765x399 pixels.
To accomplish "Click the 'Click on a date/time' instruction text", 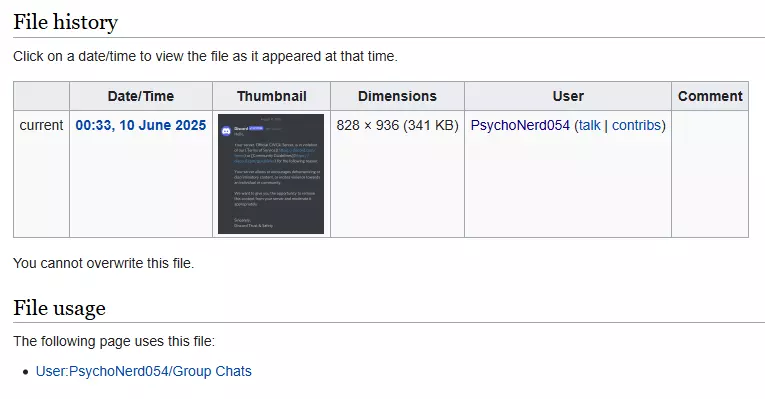I will (x=205, y=57).
